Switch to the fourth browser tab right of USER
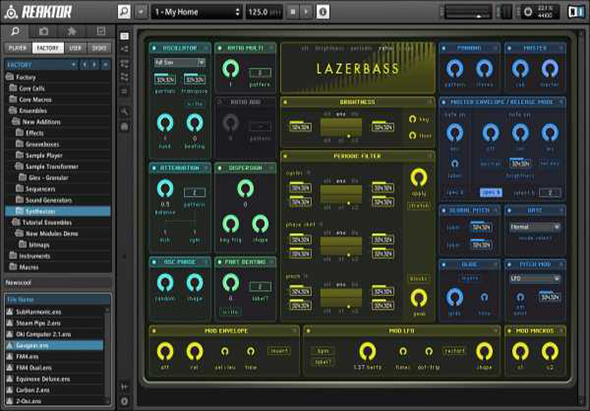 click(99, 48)
